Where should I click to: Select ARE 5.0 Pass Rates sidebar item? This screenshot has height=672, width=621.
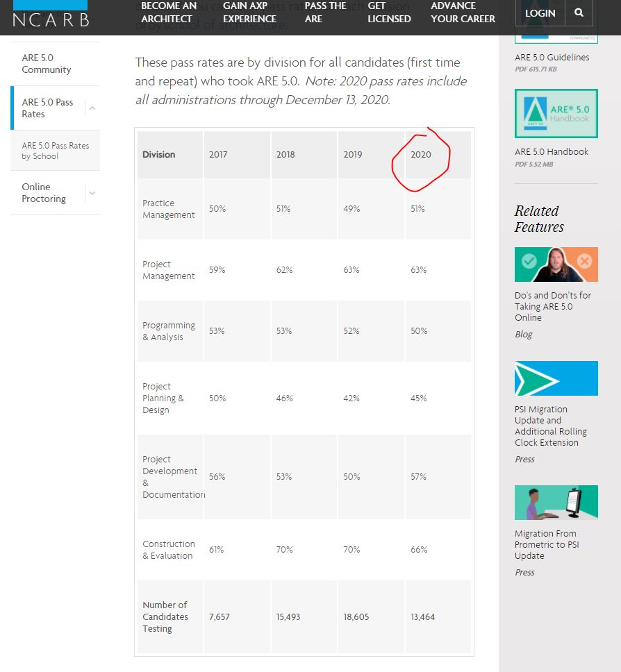47,108
